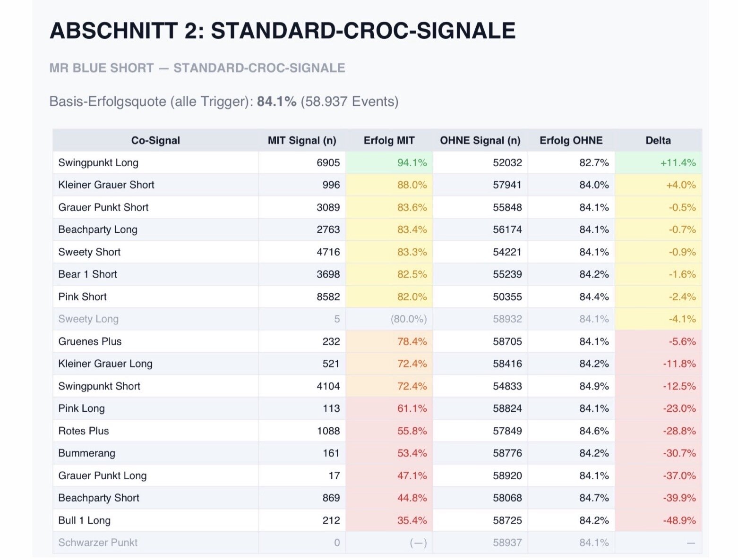Image resolution: width=738 pixels, height=560 pixels.
Task: Sort by the Delta column header
Action: (658, 140)
